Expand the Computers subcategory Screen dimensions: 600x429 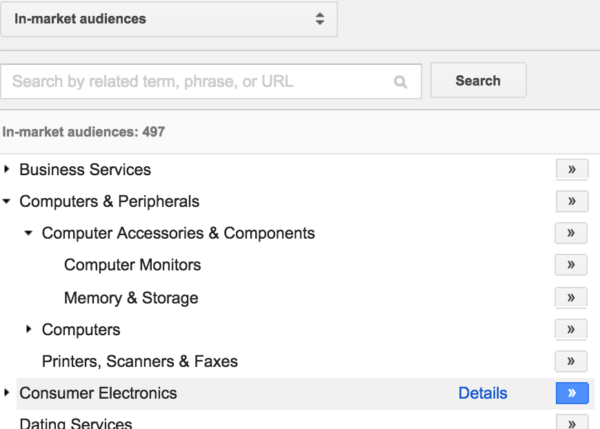click(28, 329)
